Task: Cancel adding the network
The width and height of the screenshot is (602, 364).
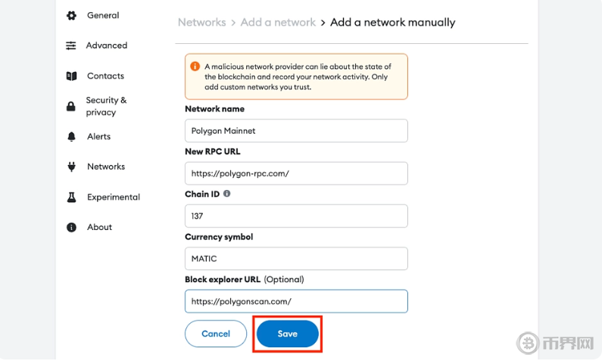Action: pos(216,334)
